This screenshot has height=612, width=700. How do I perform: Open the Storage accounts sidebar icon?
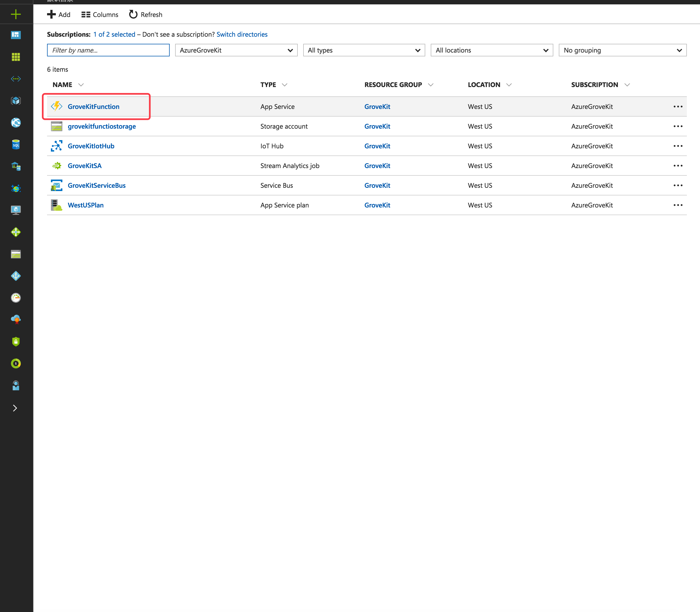(x=16, y=254)
